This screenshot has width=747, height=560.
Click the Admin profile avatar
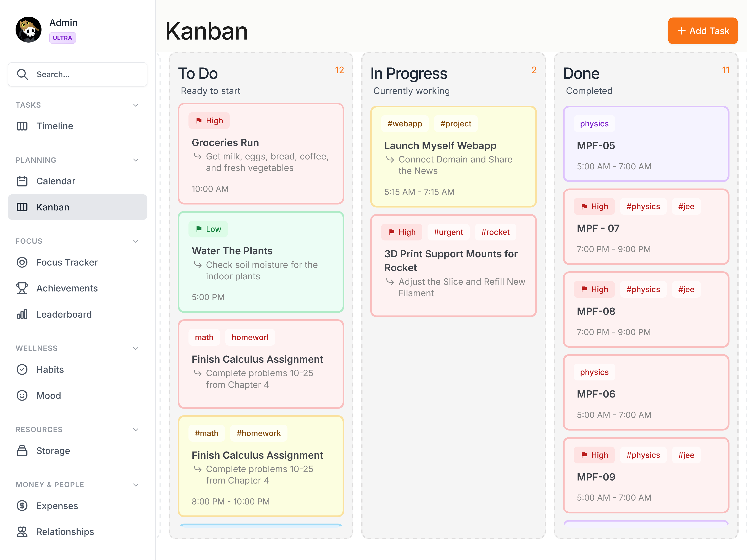[28, 29]
